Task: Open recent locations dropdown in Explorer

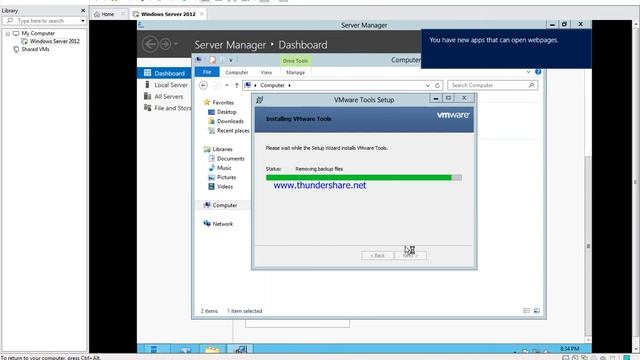Action: point(227,85)
